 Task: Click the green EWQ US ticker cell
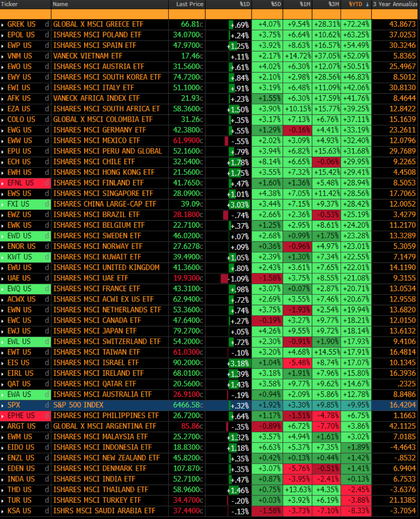[26, 289]
